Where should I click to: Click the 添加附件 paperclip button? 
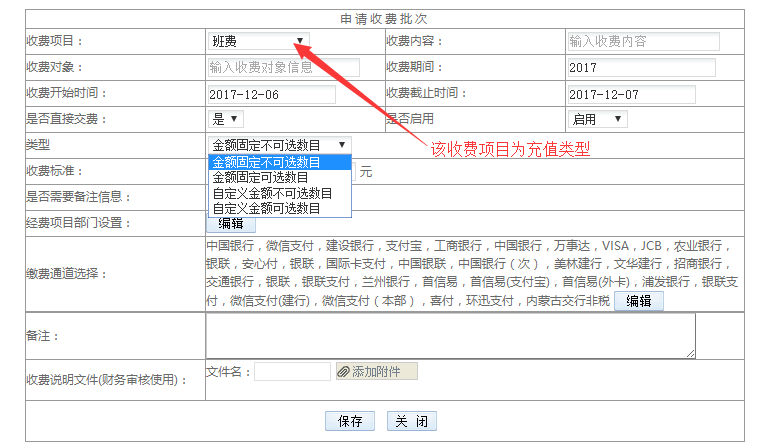point(376,372)
